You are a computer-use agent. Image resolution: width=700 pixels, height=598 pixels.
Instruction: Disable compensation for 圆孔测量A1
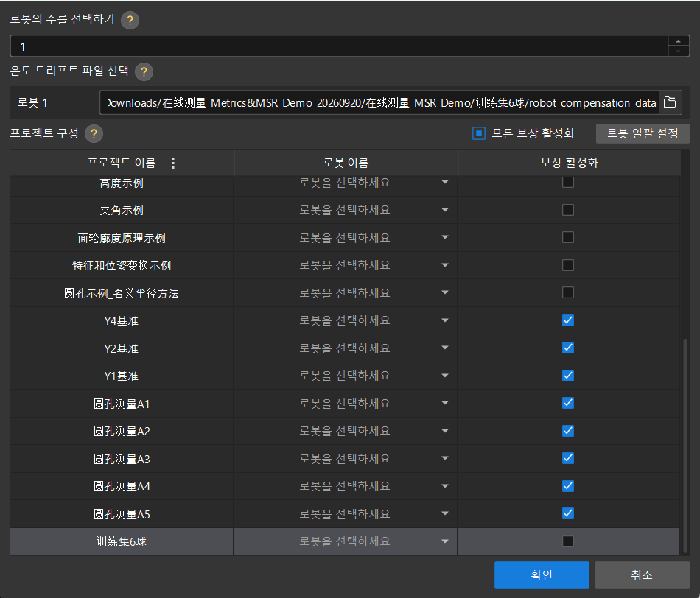coord(568,403)
